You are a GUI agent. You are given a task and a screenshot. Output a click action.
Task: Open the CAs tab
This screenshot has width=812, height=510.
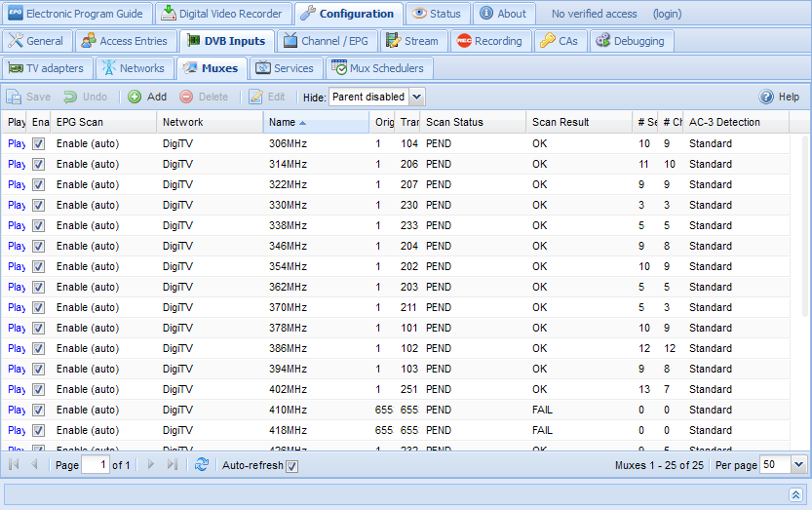(x=560, y=41)
